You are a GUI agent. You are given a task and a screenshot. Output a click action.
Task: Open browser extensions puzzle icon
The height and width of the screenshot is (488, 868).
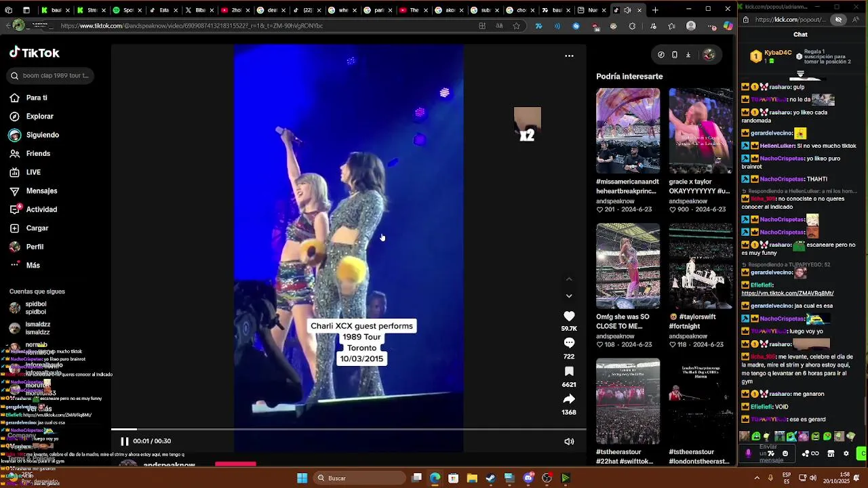click(633, 26)
